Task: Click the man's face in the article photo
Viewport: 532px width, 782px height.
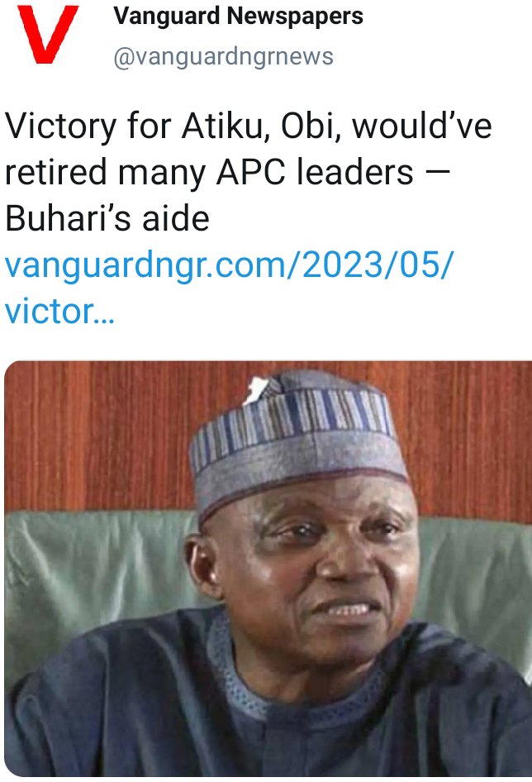Action: click(314, 570)
